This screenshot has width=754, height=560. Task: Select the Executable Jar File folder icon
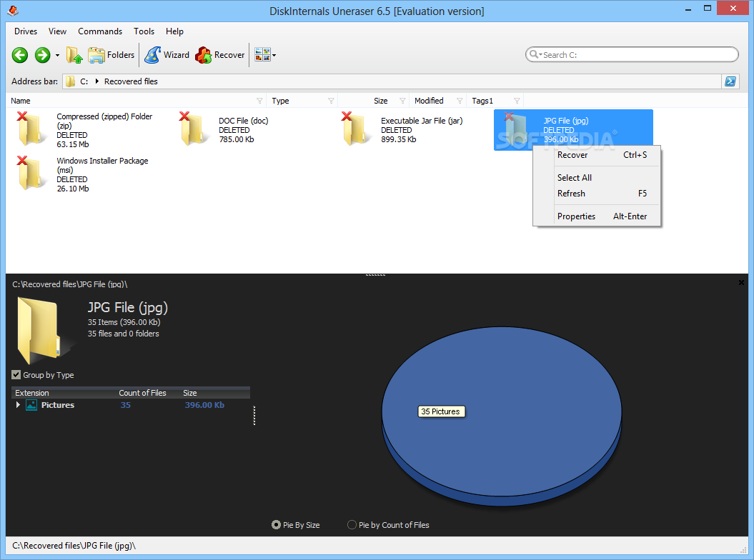click(357, 129)
